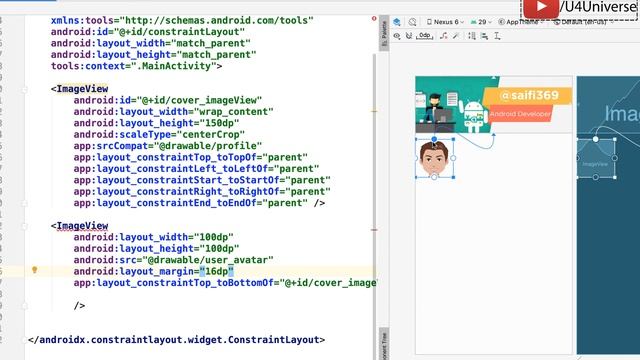Open the Component Tree side tab

(384, 344)
